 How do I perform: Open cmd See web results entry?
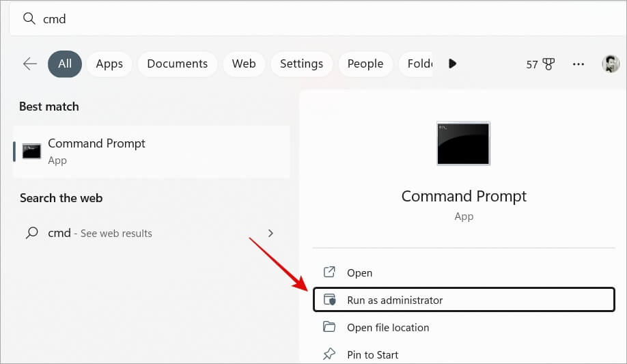(x=152, y=233)
